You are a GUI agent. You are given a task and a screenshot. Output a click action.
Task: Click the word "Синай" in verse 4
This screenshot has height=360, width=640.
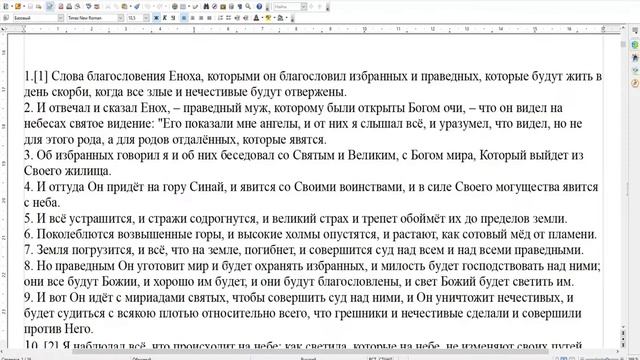point(207,187)
